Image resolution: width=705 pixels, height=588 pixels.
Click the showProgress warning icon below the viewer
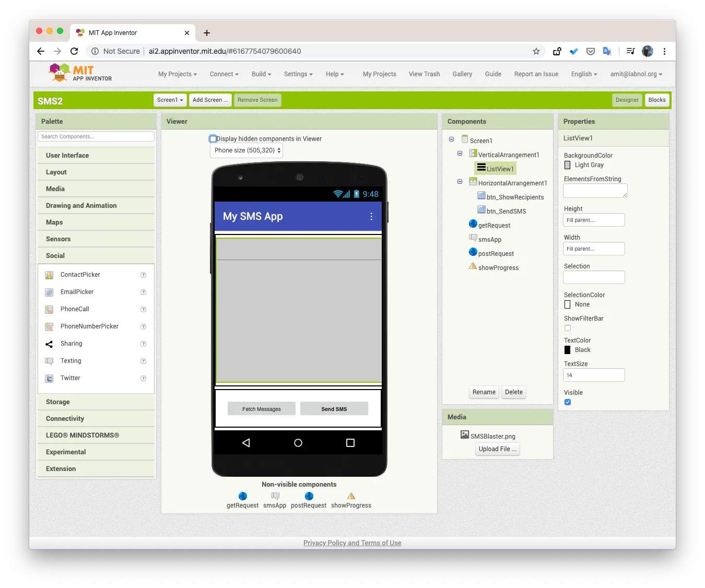tap(351, 496)
